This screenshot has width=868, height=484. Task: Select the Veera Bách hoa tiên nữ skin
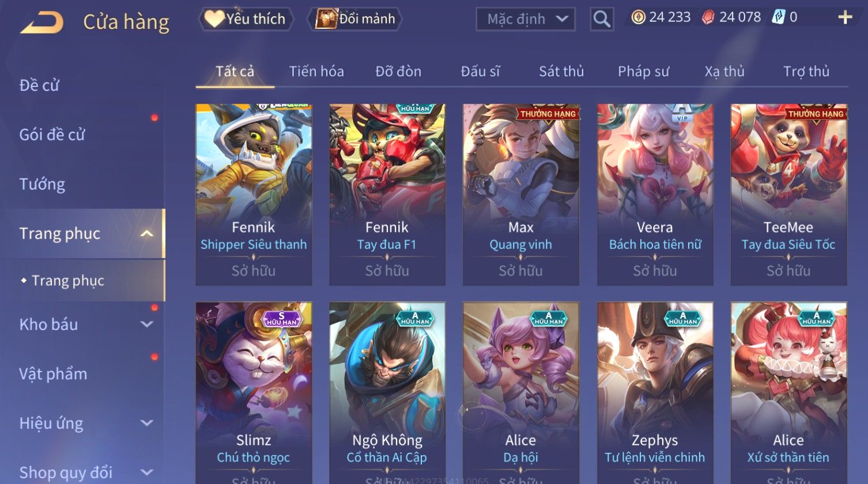[655, 195]
